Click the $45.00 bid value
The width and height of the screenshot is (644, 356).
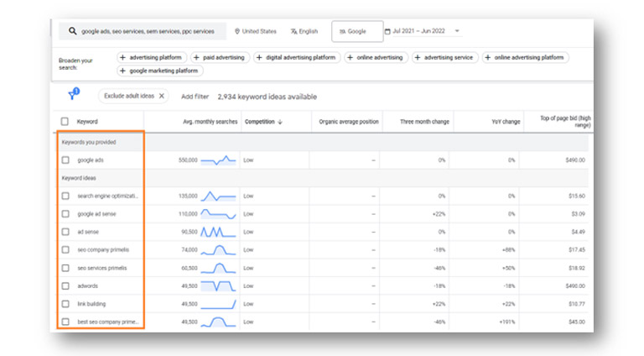[577, 322]
